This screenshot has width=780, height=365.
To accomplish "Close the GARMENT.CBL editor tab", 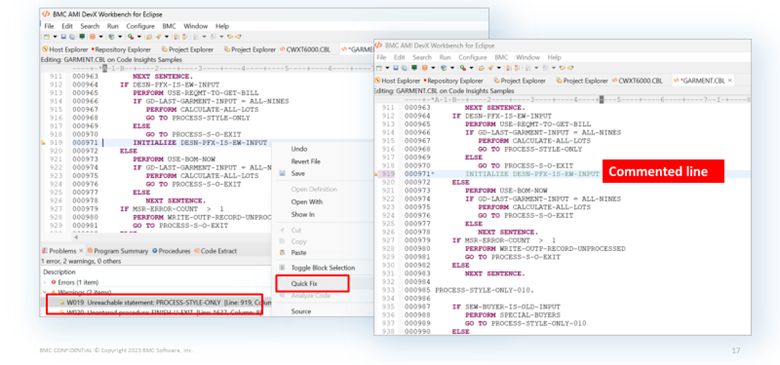I will pos(730,81).
